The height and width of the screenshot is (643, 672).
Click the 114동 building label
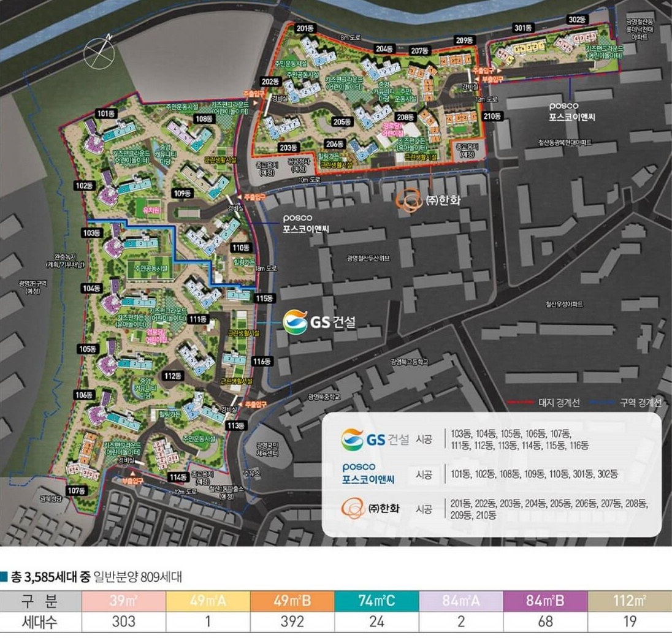tap(178, 477)
